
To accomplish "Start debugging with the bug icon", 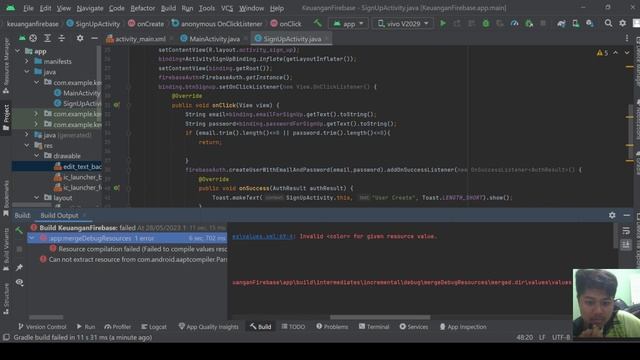I will pos(486,24).
